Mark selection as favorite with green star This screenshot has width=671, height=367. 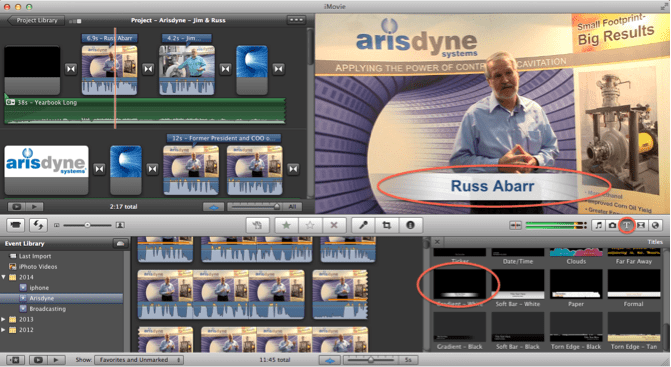click(x=286, y=225)
